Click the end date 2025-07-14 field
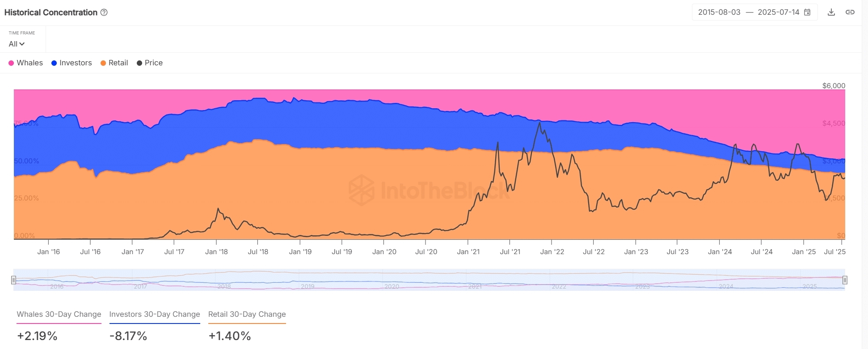The height and width of the screenshot is (349, 868). click(x=778, y=13)
